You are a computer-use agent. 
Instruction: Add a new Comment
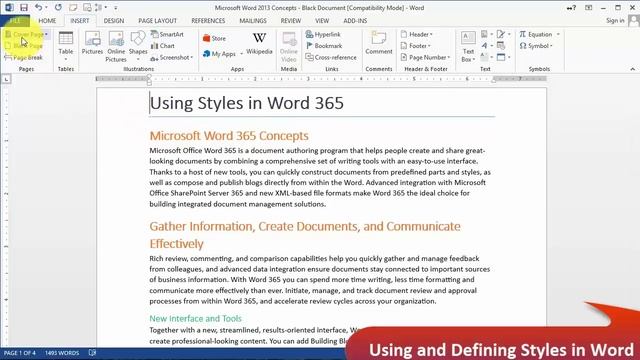click(379, 43)
